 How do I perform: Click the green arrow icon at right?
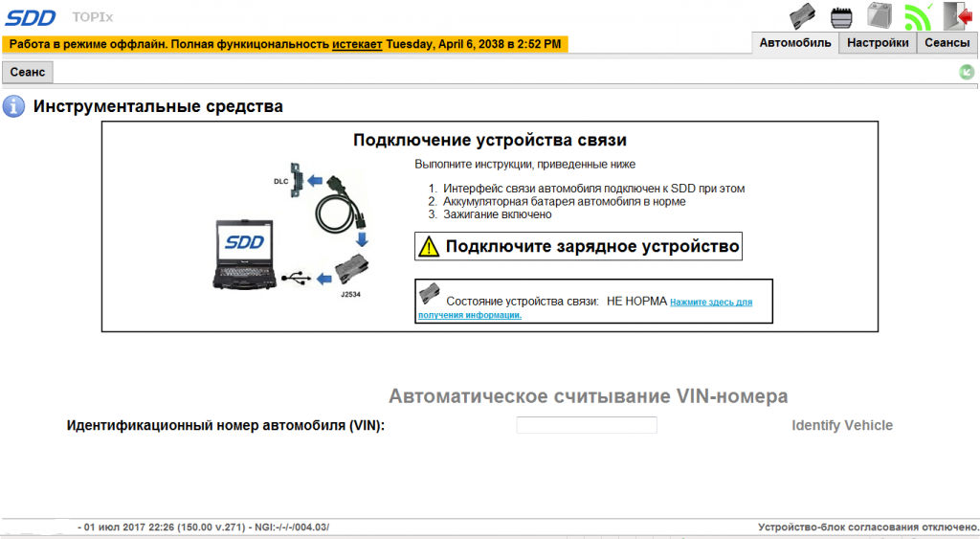pos(967,72)
